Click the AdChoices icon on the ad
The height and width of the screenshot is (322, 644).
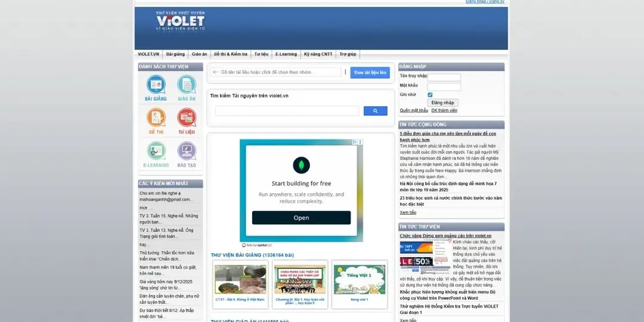354,142
